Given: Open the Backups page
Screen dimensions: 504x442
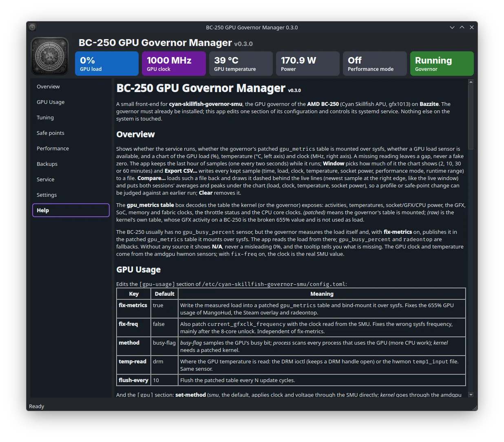Looking at the screenshot, I should (71, 164).
